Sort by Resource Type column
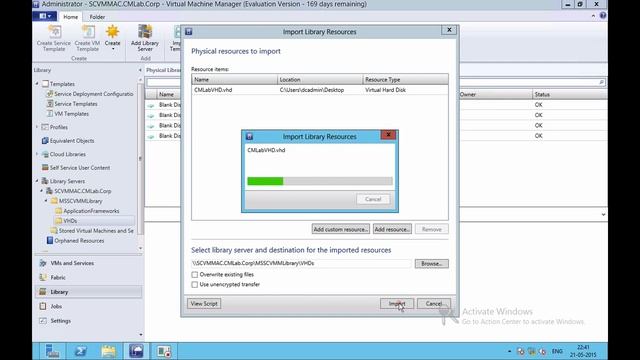Image resolution: width=640 pixels, height=360 pixels. click(406, 80)
